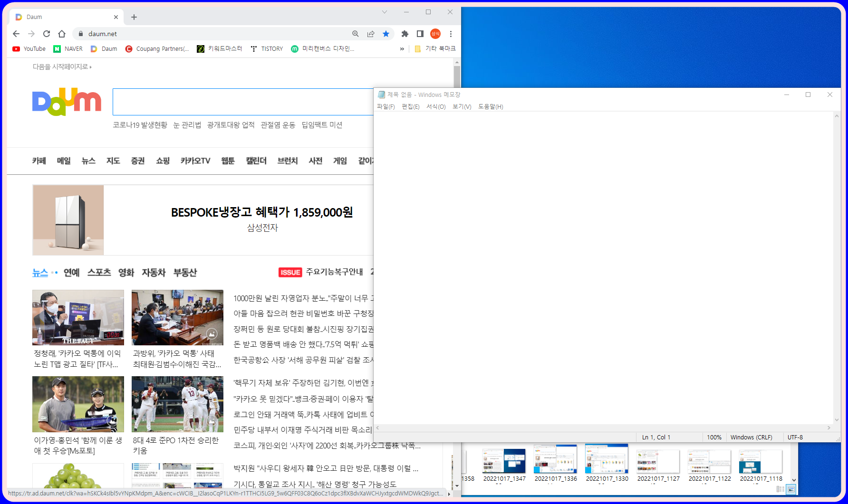This screenshot has width=848, height=504.
Task: Switch to the 부동산 news tab
Action: [x=185, y=273]
